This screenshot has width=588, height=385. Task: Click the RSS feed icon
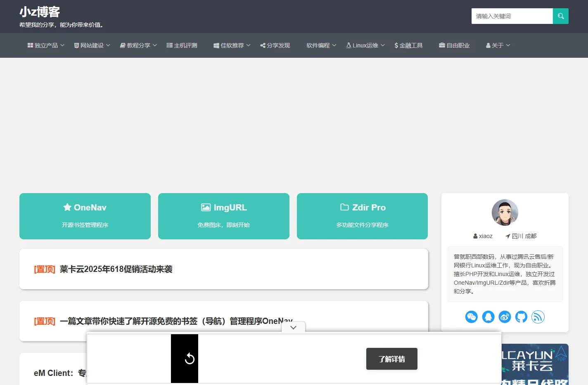tap(538, 317)
